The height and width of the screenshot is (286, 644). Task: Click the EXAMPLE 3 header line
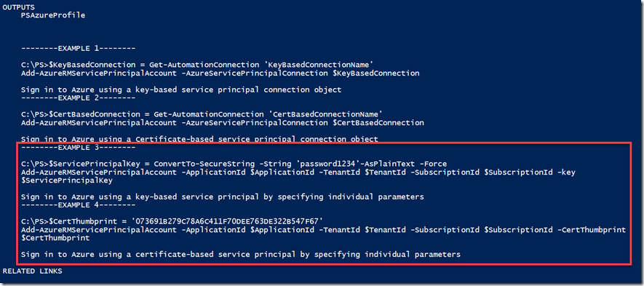[79, 148]
